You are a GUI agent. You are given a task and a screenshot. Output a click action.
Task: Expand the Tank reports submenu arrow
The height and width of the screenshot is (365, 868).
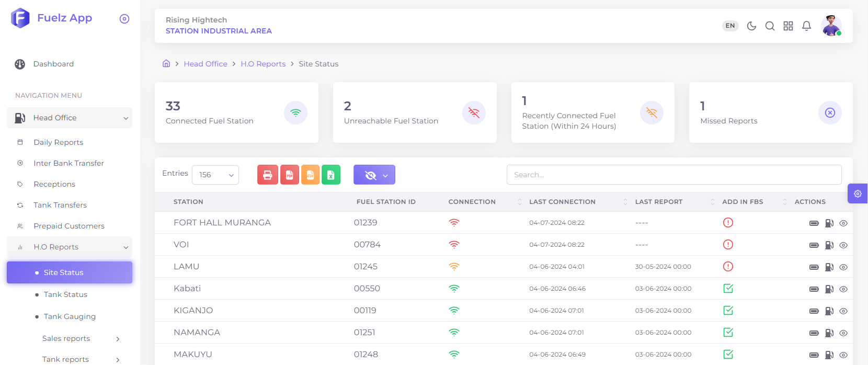[x=118, y=360]
